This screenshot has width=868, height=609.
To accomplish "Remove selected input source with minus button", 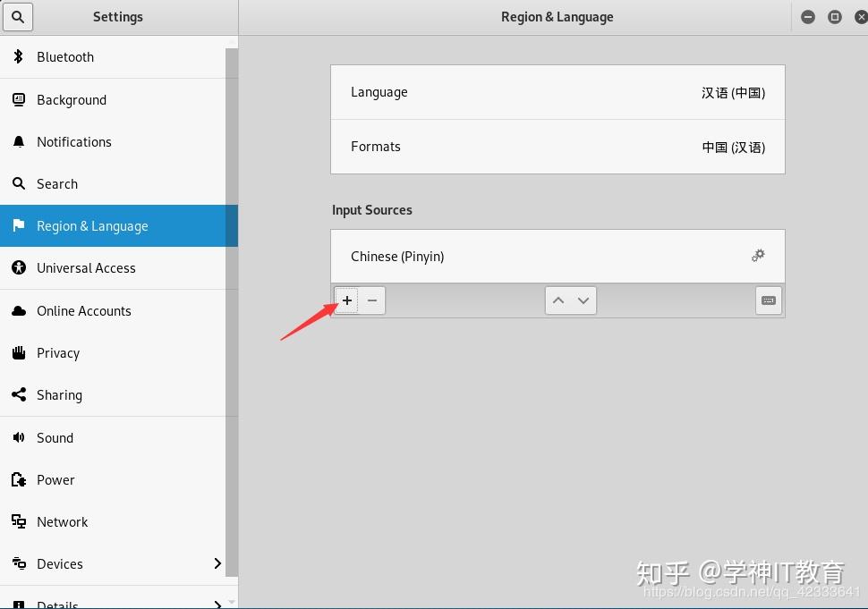I will 371,300.
